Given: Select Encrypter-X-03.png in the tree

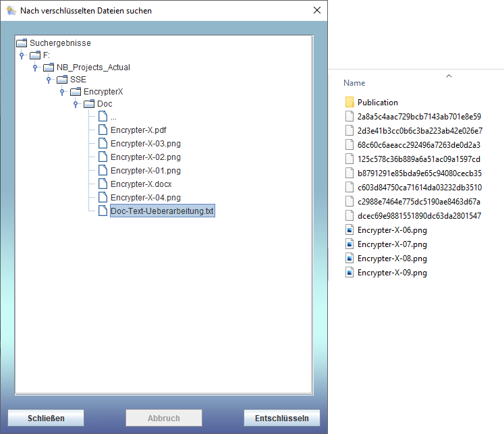Looking at the screenshot, I should point(145,143).
